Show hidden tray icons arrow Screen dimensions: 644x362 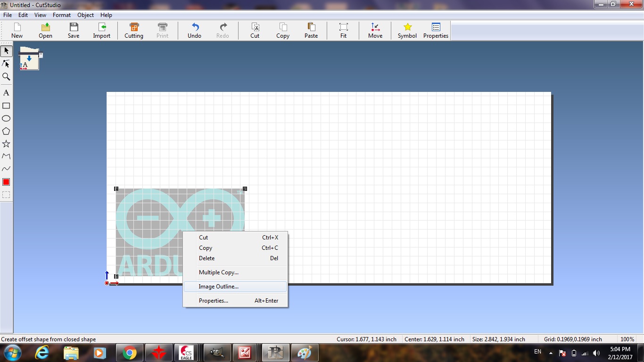click(551, 353)
